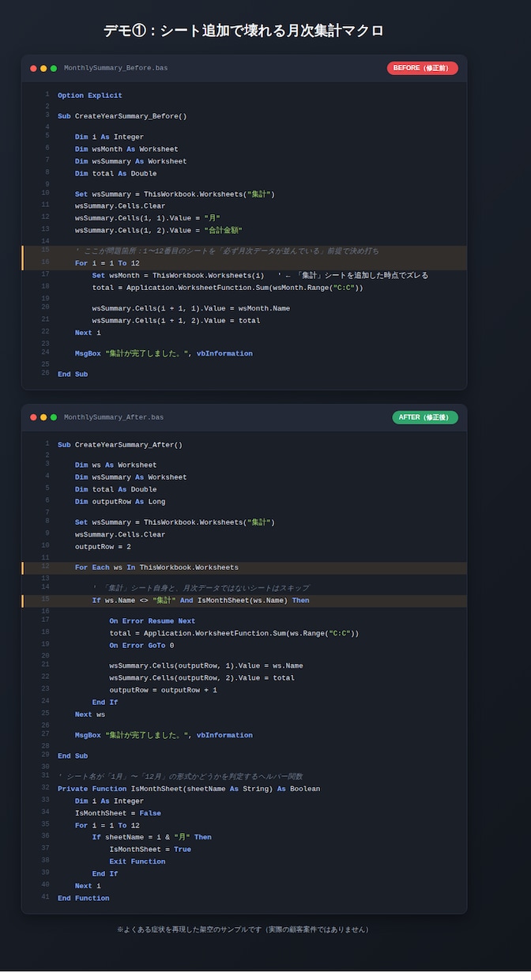Click "End Sub" in Before window
This screenshot has height=980, width=531.
coord(73,375)
